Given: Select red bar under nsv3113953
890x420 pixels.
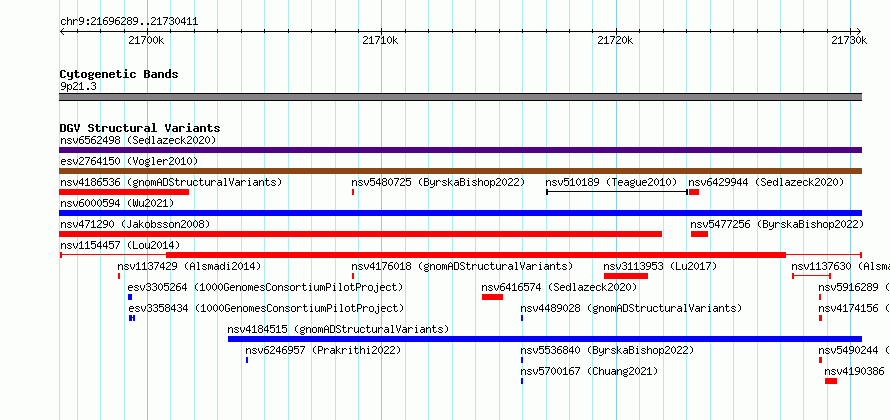Looking at the screenshot, I should pos(625,276).
